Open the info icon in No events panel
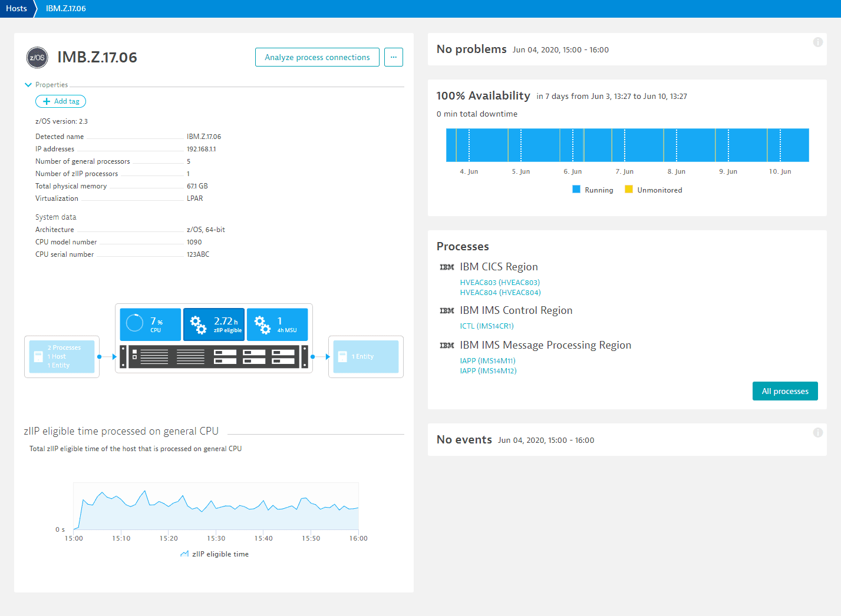Screen dimensions: 841x616 [818, 432]
